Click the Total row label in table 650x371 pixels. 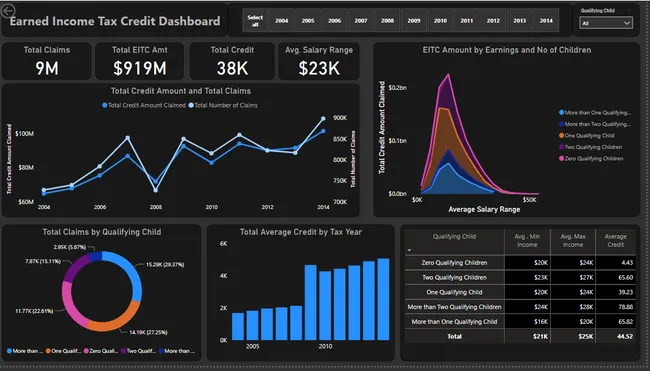click(x=454, y=337)
